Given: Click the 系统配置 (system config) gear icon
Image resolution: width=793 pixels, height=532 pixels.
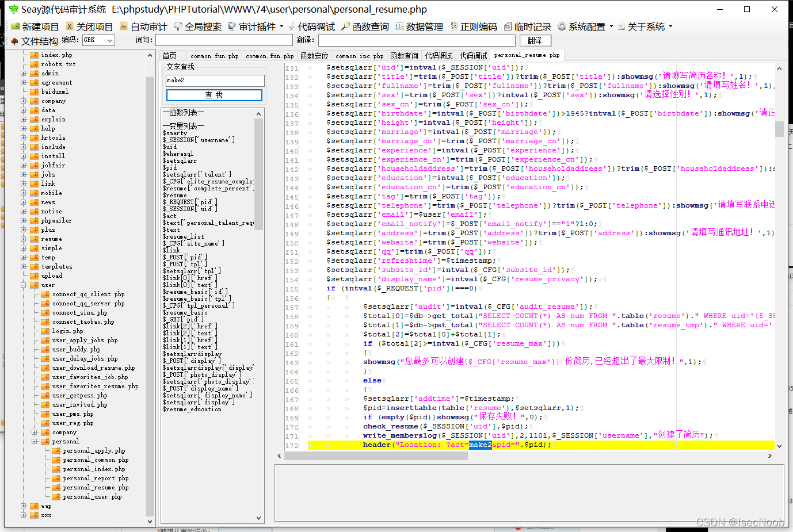Looking at the screenshot, I should 562,26.
